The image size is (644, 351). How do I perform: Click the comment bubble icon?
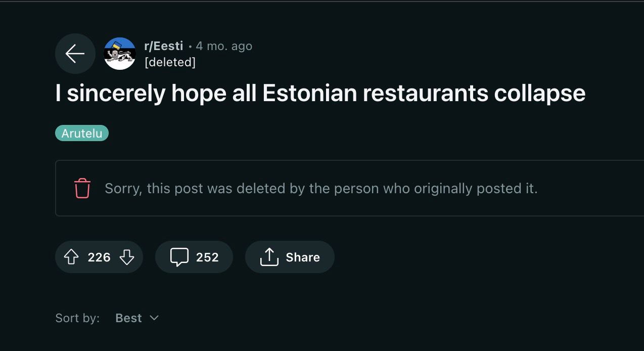tap(179, 257)
